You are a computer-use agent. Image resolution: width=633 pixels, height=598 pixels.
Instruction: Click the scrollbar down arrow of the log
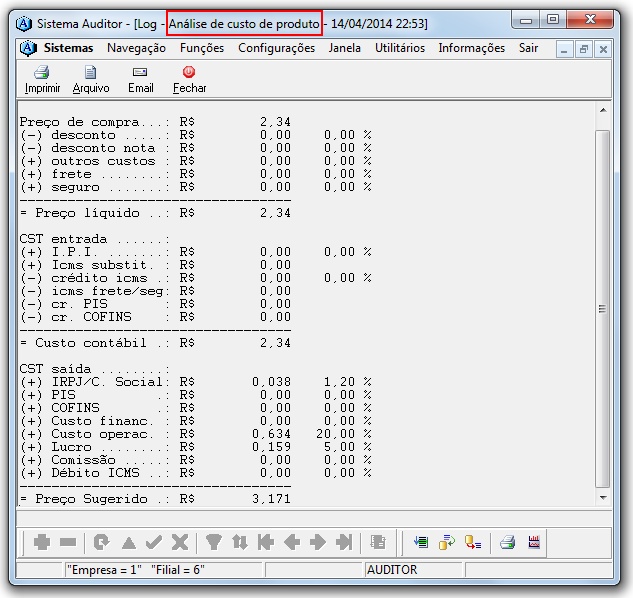pos(602,497)
